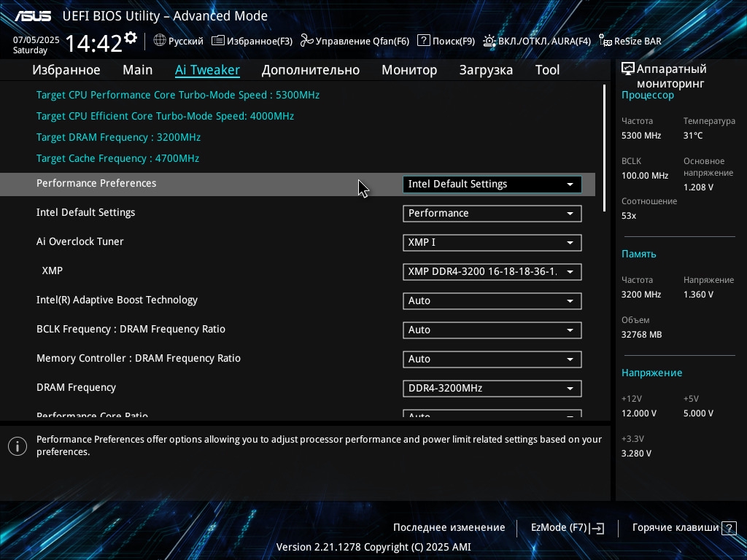Click the Память section heading
The width and height of the screenshot is (747, 560).
[x=638, y=254]
